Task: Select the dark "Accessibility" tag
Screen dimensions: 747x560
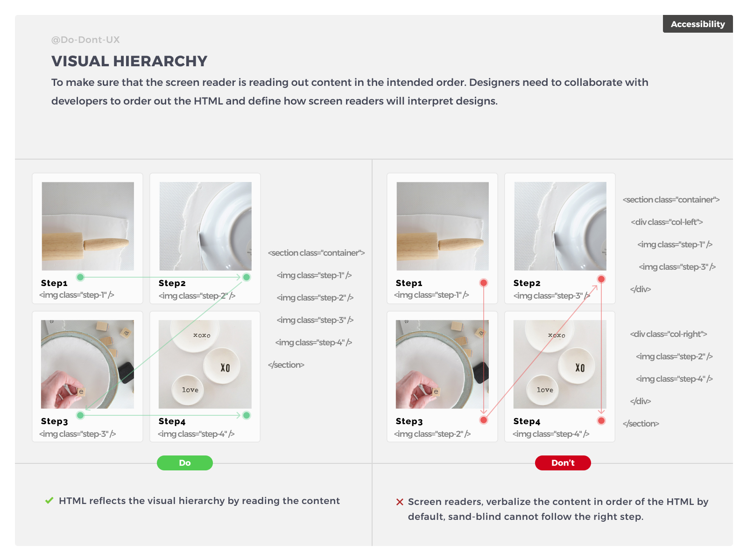Action: [698, 24]
